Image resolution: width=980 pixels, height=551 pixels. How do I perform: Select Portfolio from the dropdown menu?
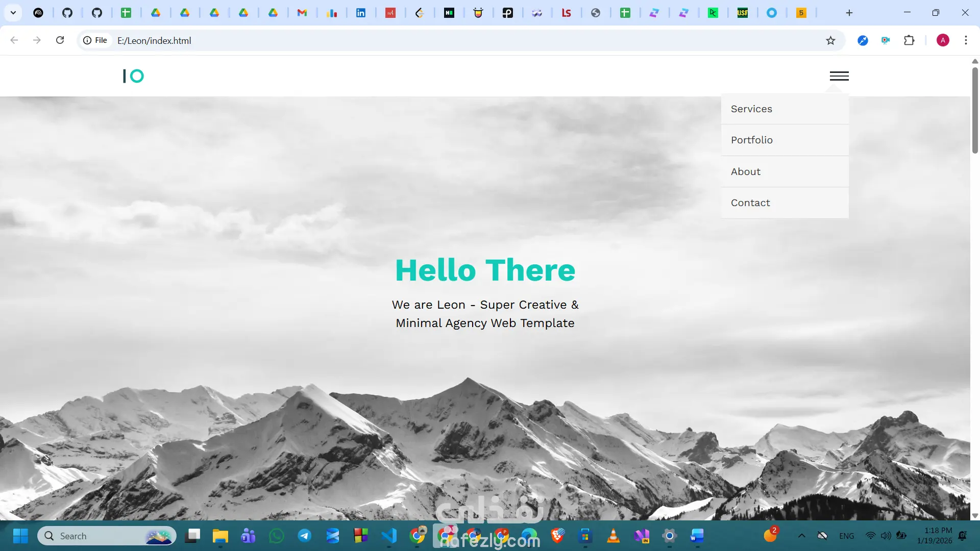[751, 140]
